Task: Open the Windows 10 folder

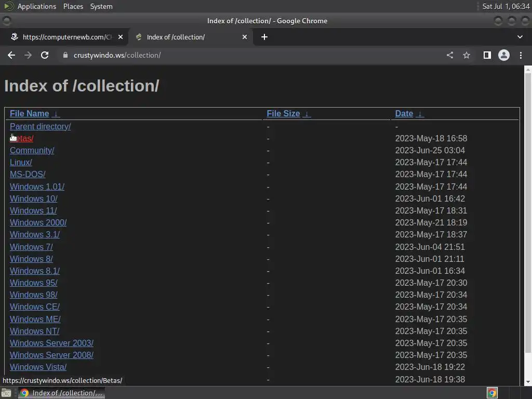Action: [x=34, y=198]
